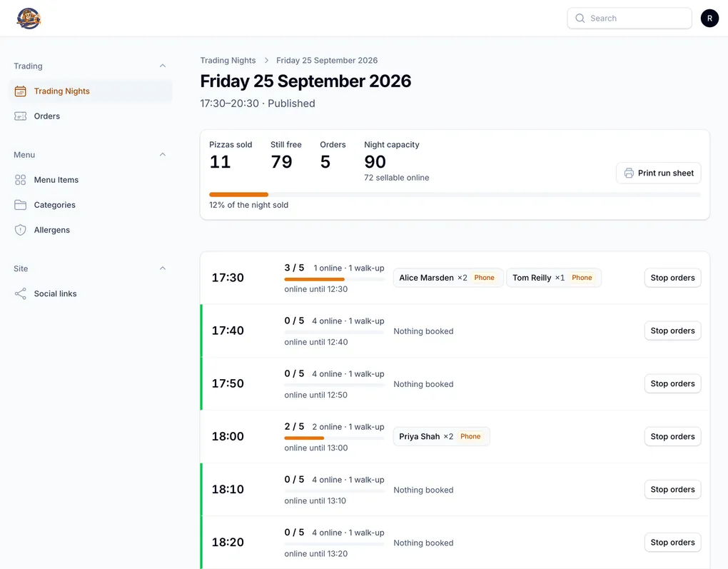Open Social links page
Viewport: 728px width, 569px height.
(x=91, y=293)
